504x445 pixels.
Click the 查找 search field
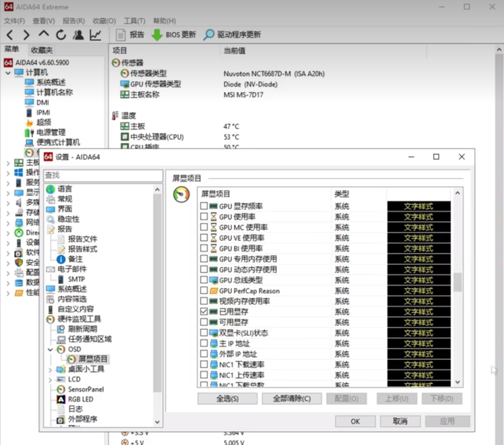pyautogui.click(x=103, y=176)
